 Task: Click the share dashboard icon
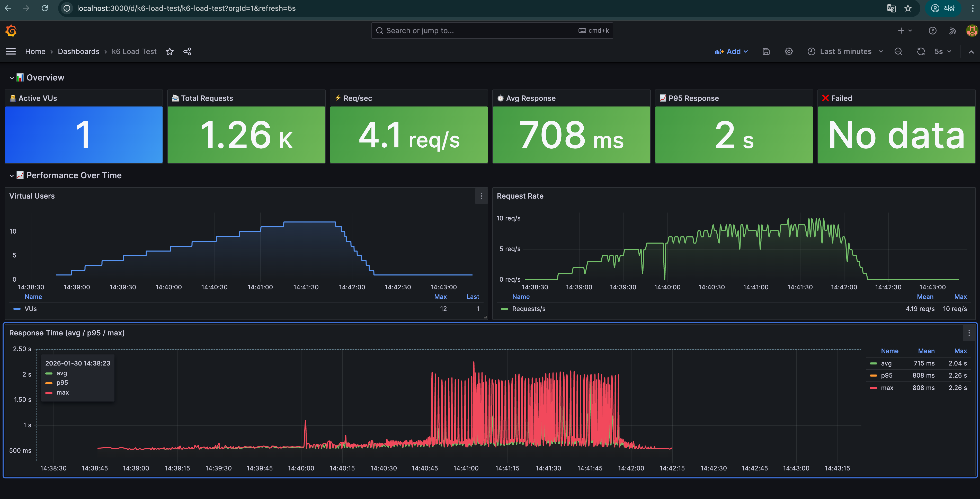tap(187, 51)
